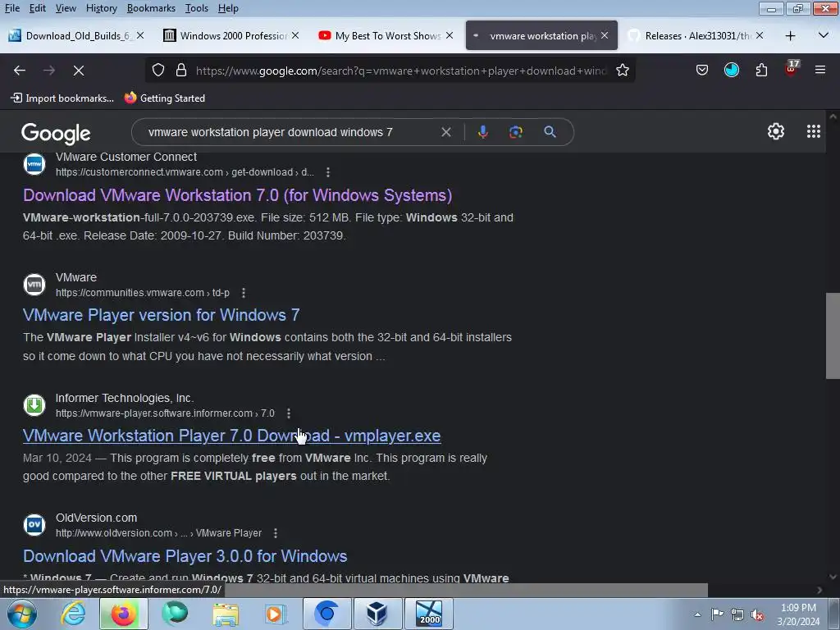Viewport: 840px width, 630px height.
Task: Open a new browser tab
Action: pos(790,36)
